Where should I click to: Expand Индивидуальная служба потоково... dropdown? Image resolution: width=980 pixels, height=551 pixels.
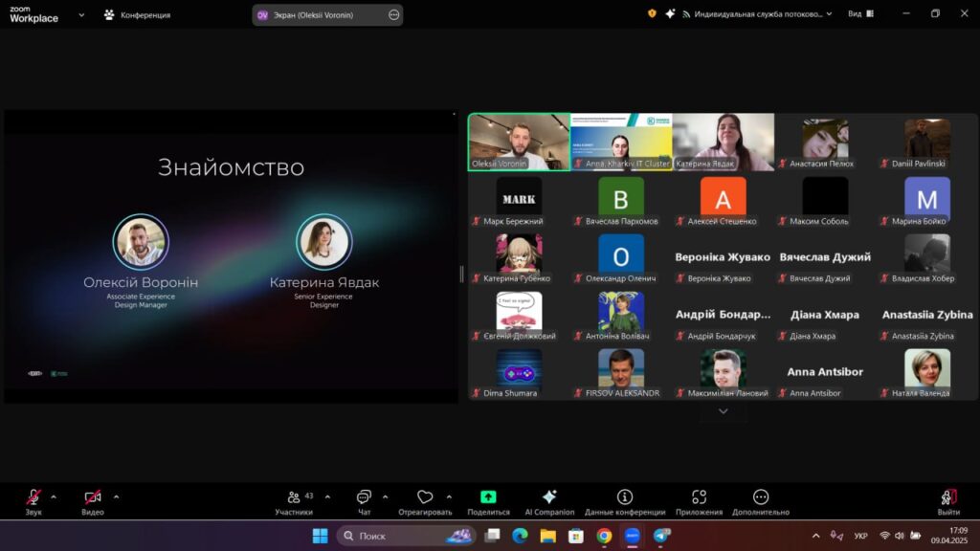tap(758, 13)
